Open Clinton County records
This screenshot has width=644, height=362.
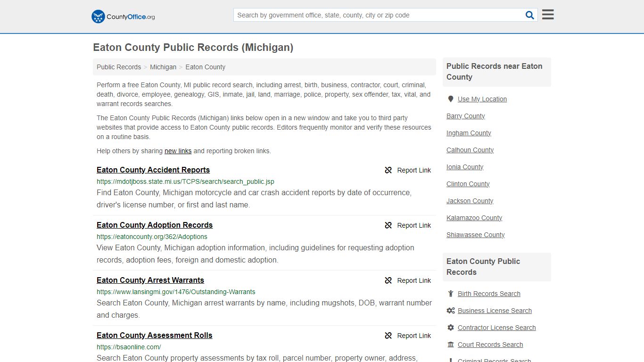click(468, 184)
